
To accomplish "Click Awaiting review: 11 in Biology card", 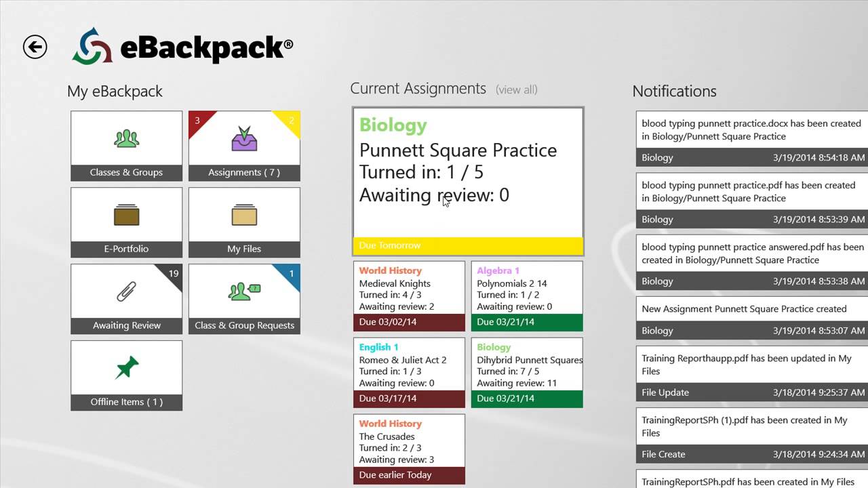I will click(x=517, y=383).
